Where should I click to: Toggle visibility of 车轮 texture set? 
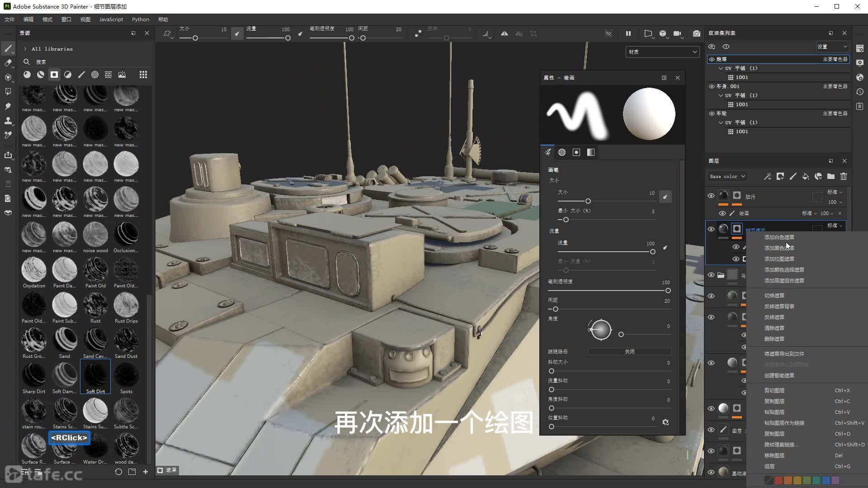(x=712, y=113)
